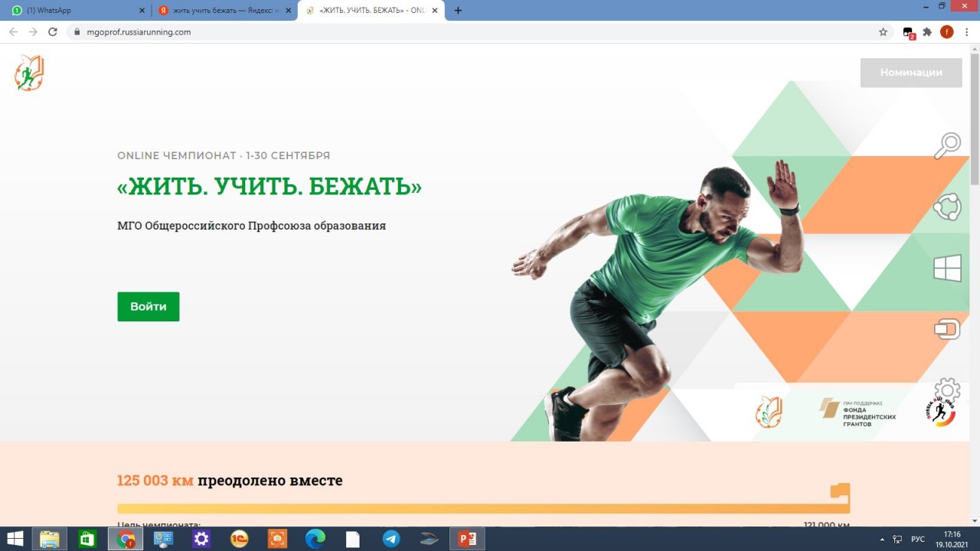
Task: Open the 1C app from the taskbar
Action: pos(238,539)
